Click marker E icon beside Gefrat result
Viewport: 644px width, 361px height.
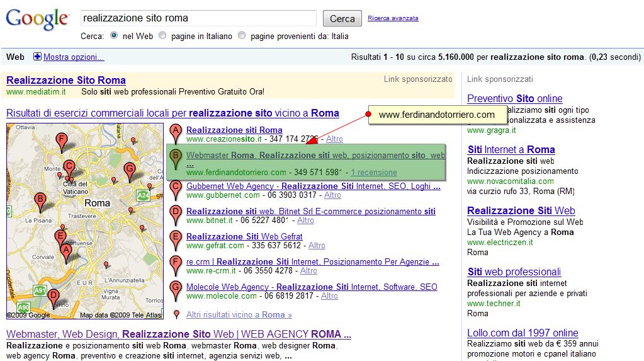(x=176, y=241)
